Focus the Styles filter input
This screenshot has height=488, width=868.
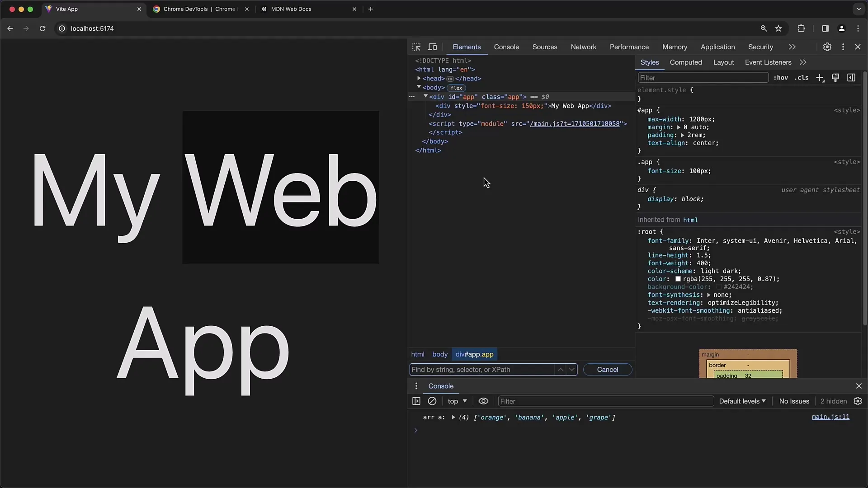703,78
